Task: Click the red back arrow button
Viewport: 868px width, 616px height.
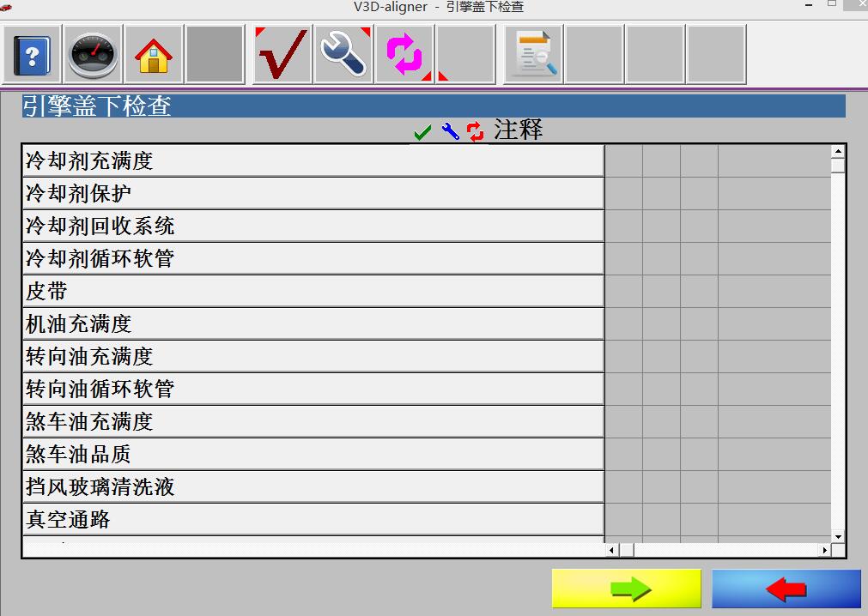Action: click(786, 589)
